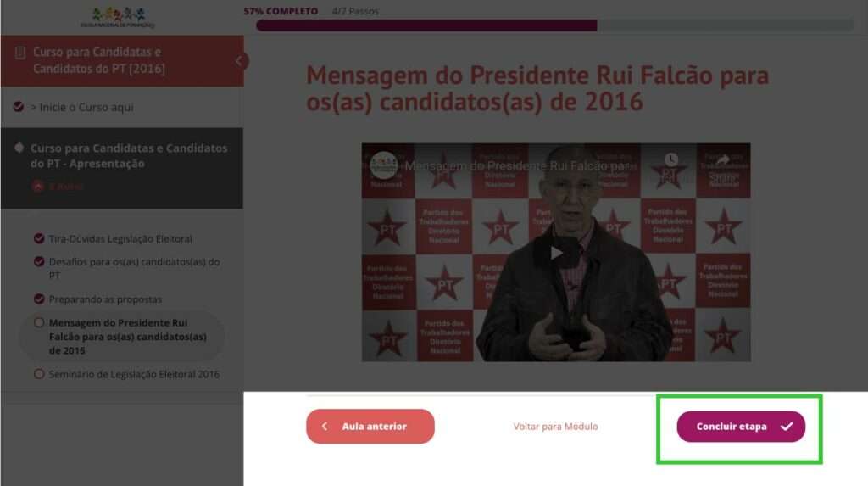
Task: Click the Watch later clock icon on video
Action: 671,160
